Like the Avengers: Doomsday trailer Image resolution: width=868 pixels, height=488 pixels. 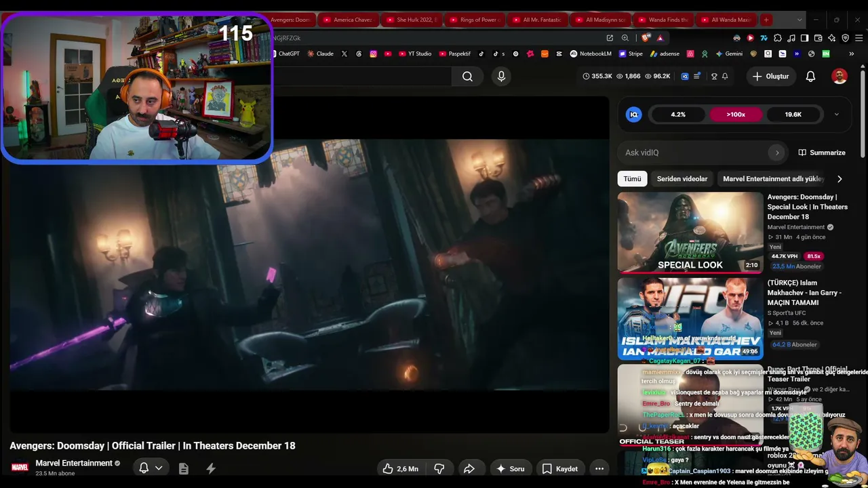pyautogui.click(x=400, y=468)
